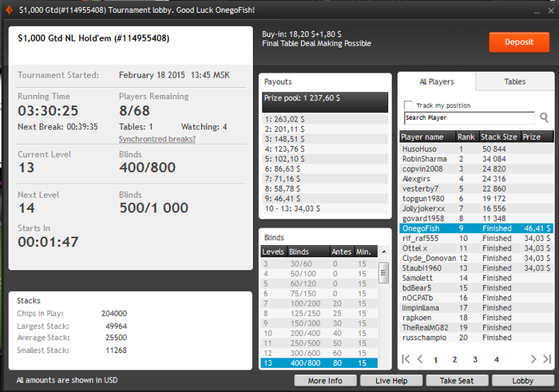
Task: Select player nOCPATb row
Action: (476, 298)
